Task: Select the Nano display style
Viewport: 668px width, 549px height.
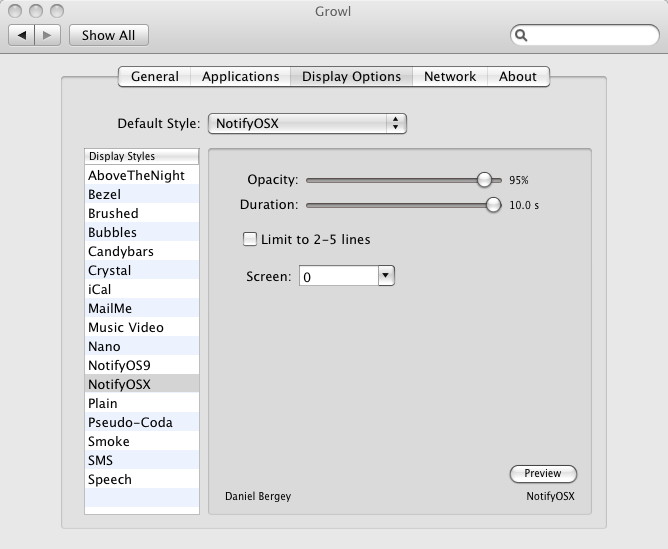Action: pyautogui.click(x=142, y=346)
